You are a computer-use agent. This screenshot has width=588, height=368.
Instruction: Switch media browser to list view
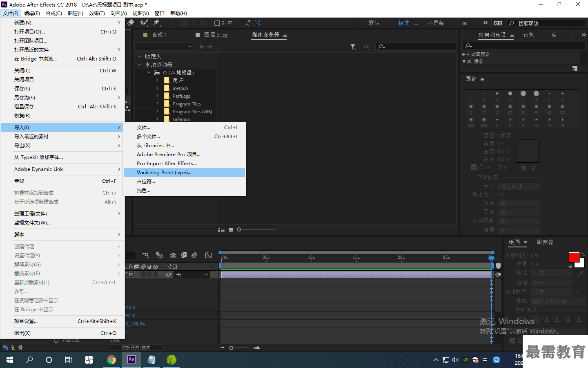coord(221,230)
